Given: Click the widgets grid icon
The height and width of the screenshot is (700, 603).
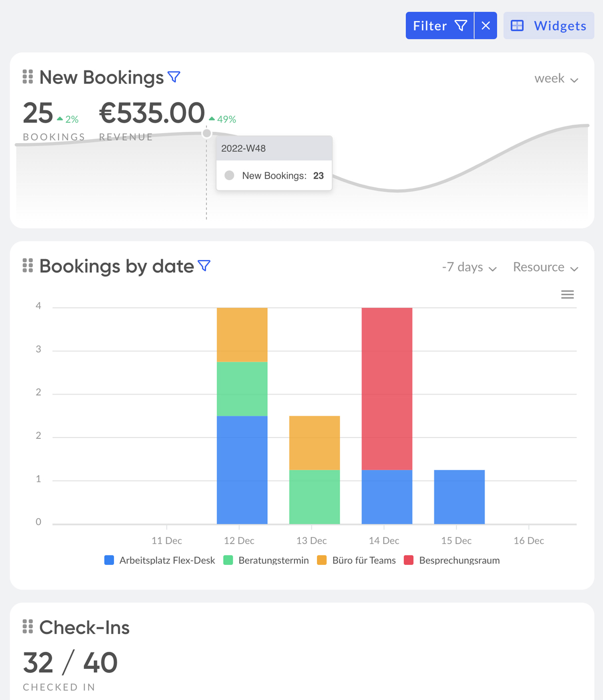Looking at the screenshot, I should click(x=517, y=26).
